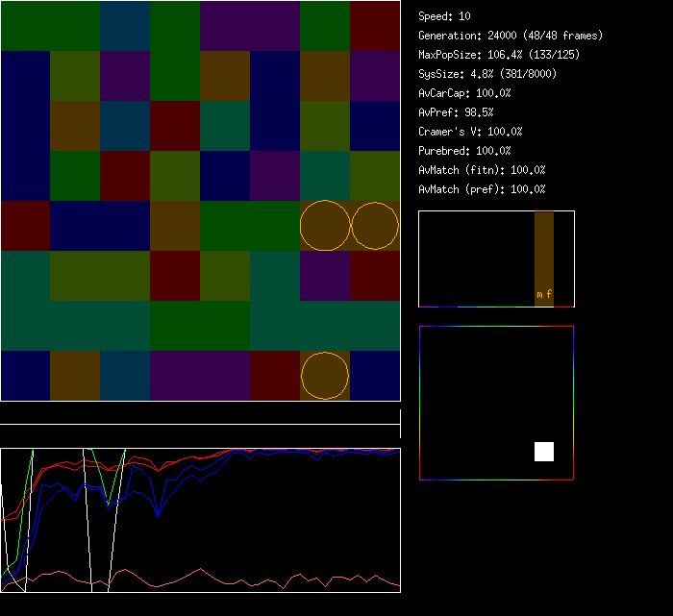The height and width of the screenshot is (616, 673).
Task: Click the orange 'f' label in the histogram
Action: (549, 294)
